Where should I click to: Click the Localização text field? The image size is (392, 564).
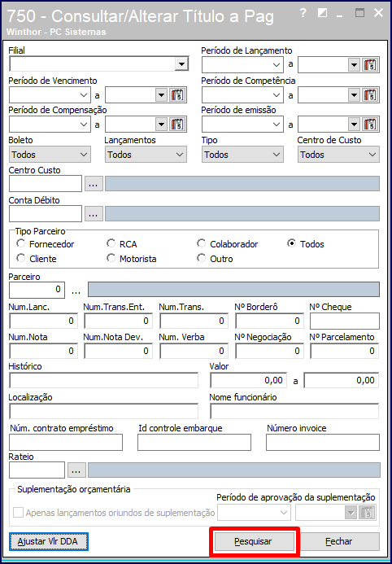click(x=103, y=411)
